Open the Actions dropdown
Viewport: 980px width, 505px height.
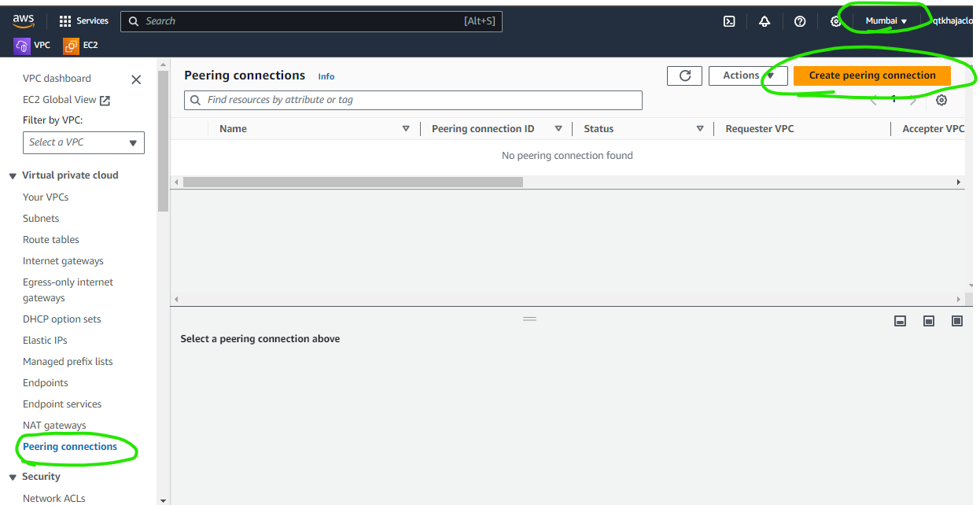click(x=748, y=76)
